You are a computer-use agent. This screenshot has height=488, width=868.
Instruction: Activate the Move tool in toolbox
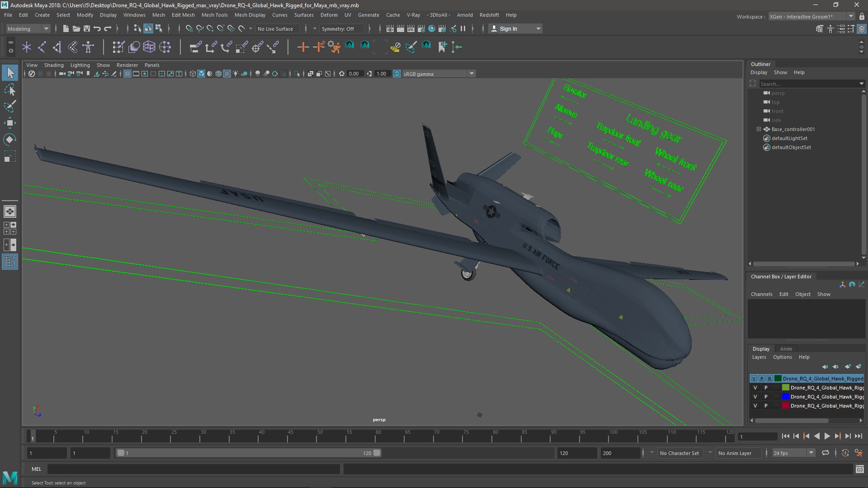coord(10,123)
